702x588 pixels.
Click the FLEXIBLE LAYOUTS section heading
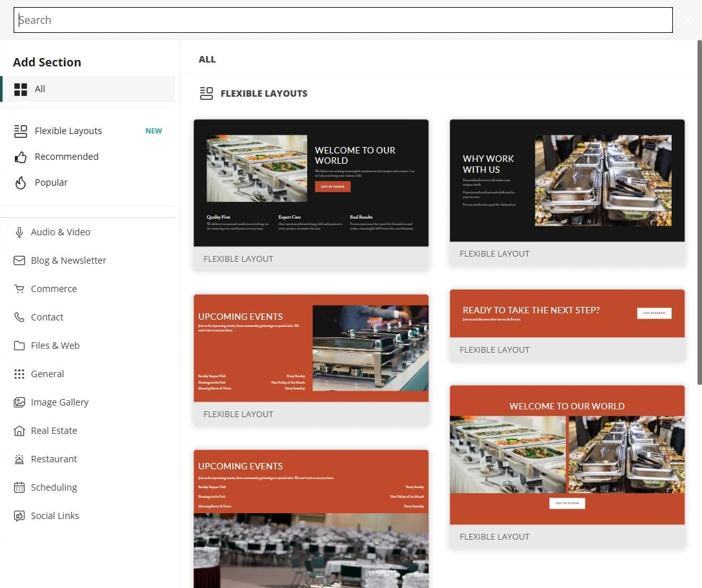point(264,93)
